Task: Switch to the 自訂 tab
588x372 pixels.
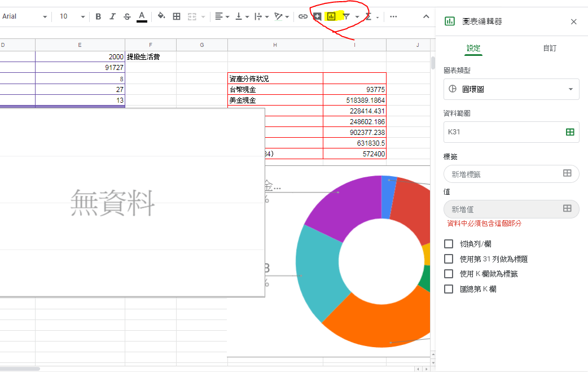Action: pyautogui.click(x=550, y=48)
